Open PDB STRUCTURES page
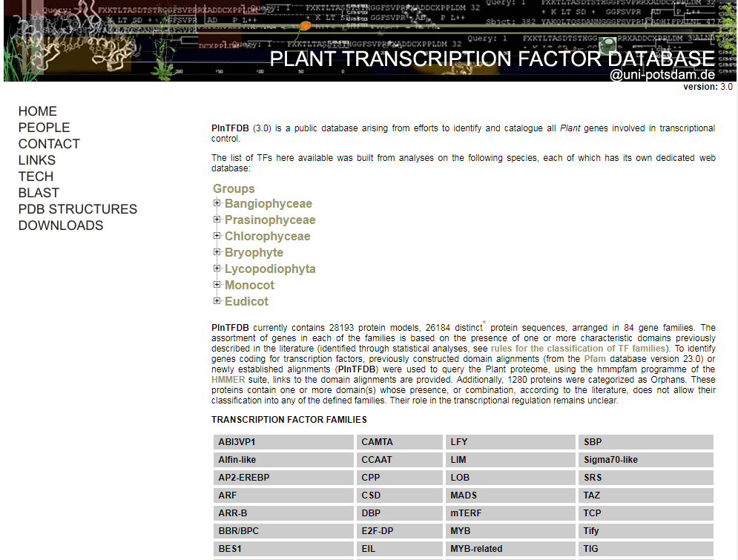Viewport: 738px width, 560px height. pyautogui.click(x=78, y=209)
